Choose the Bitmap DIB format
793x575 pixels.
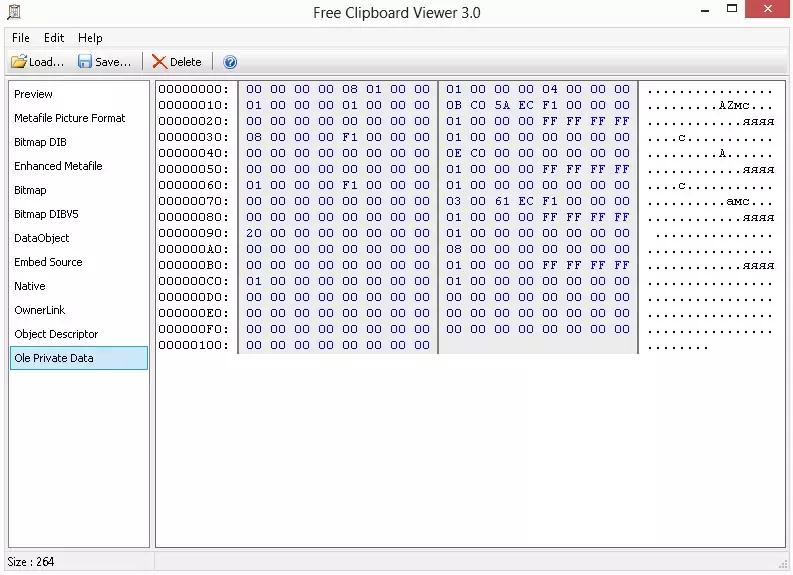(79, 142)
